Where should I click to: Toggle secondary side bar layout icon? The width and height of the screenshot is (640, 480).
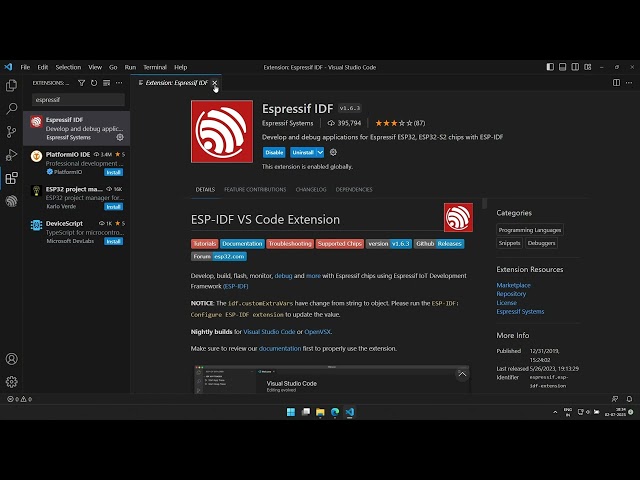[575, 67]
